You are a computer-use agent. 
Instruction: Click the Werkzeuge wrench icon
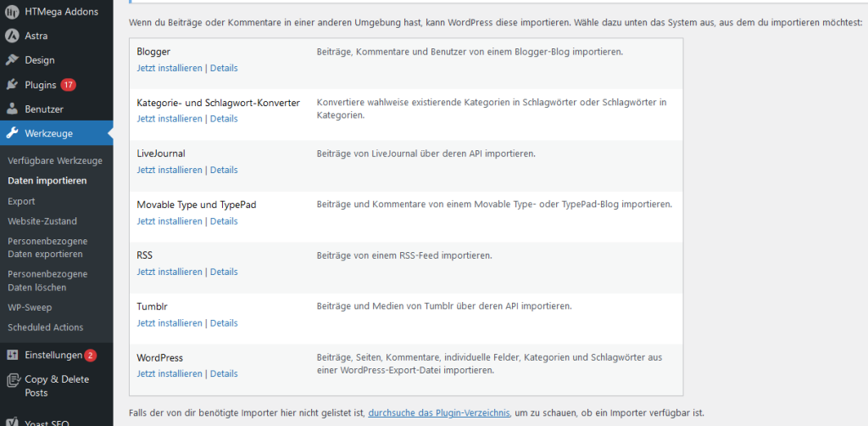click(12, 133)
